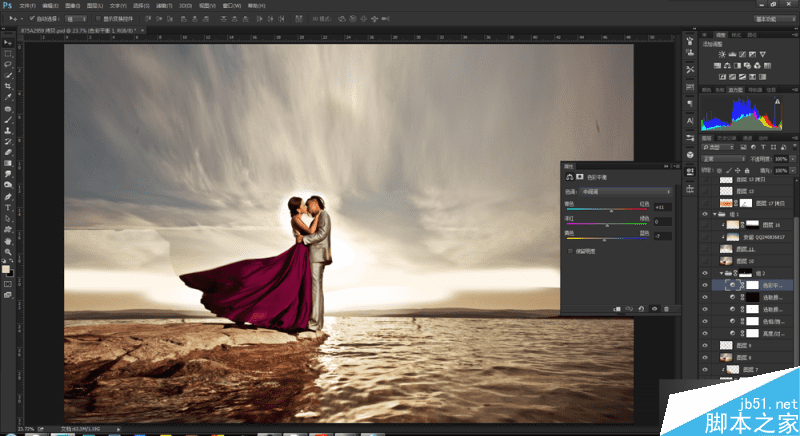Click the delete adjustment trash icon
Viewport: 800px width, 436px height.
[x=666, y=309]
